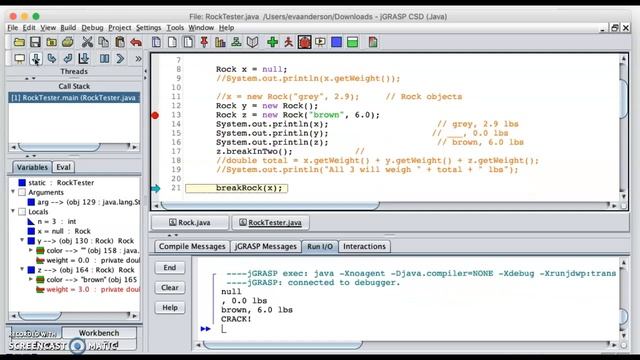The height and width of the screenshot is (360, 640).
Task: Click the scissors Cut icon
Action: 87,42
